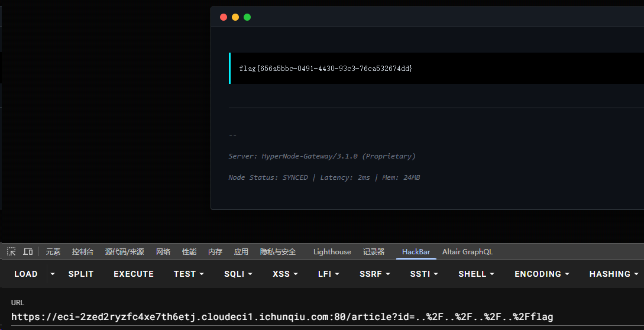644x330 pixels.
Task: Open the 网络 (Network) tab
Action: (163, 252)
